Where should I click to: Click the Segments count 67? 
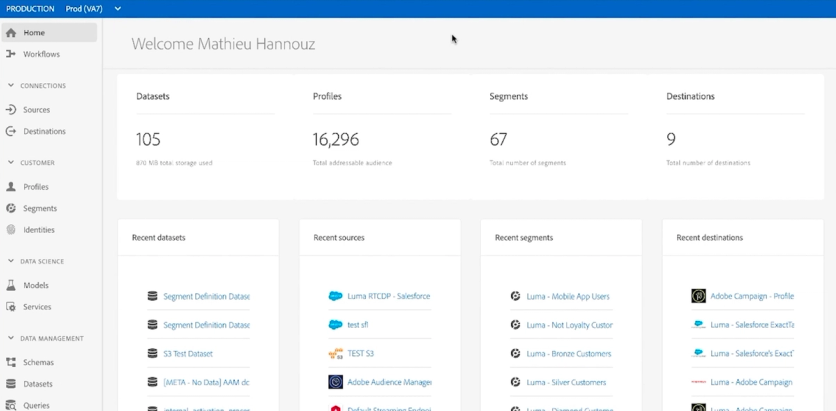pos(499,140)
